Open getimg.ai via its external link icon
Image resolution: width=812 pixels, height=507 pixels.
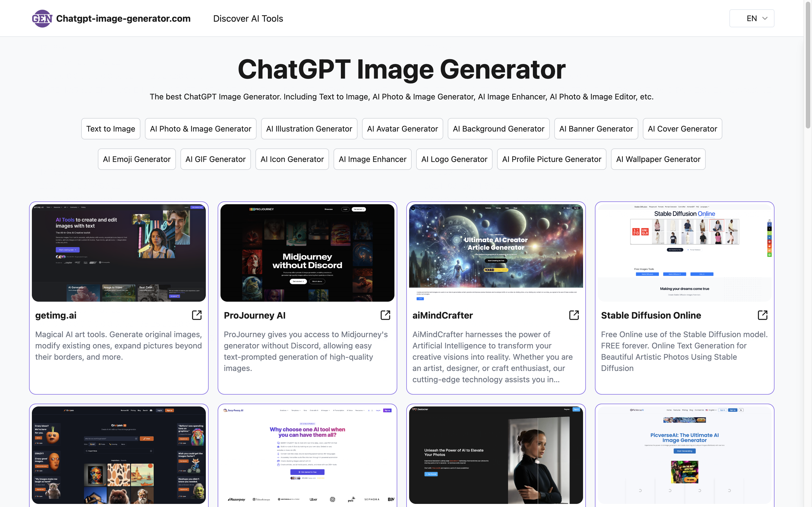(197, 315)
